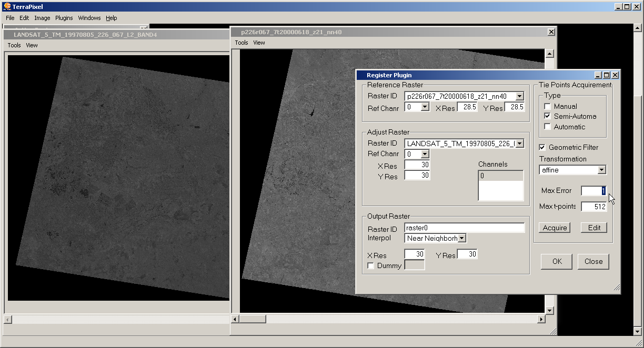Viewport: 644px width, 348px height.
Task: Maximize the Register Plugin dialog
Action: (x=606, y=75)
